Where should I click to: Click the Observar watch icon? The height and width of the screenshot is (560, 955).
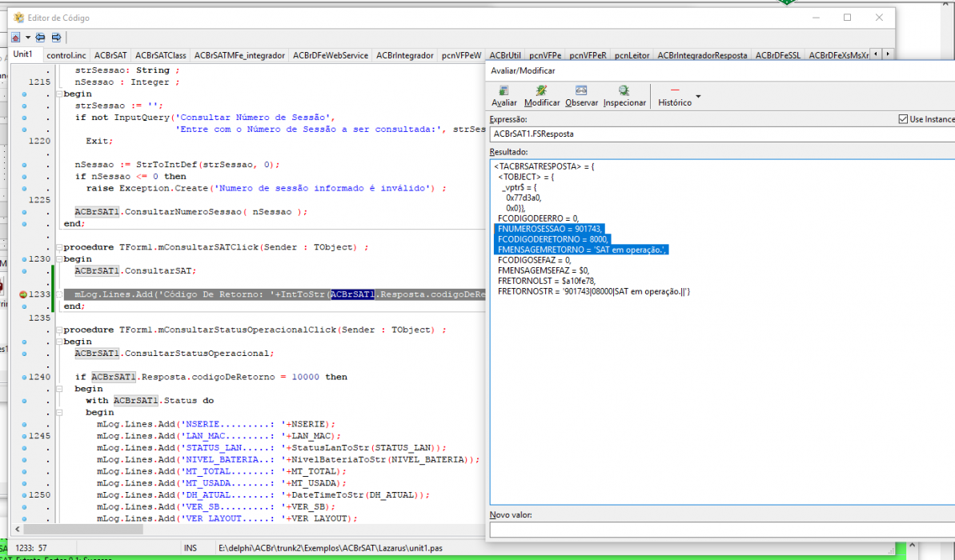pos(581,90)
